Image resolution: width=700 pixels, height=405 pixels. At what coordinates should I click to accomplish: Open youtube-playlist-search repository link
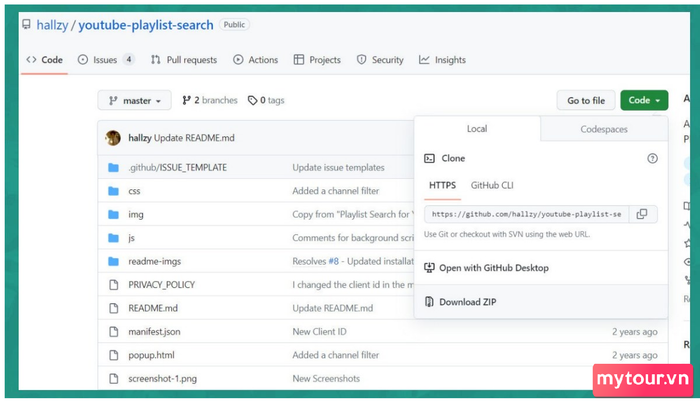pyautogui.click(x=146, y=25)
